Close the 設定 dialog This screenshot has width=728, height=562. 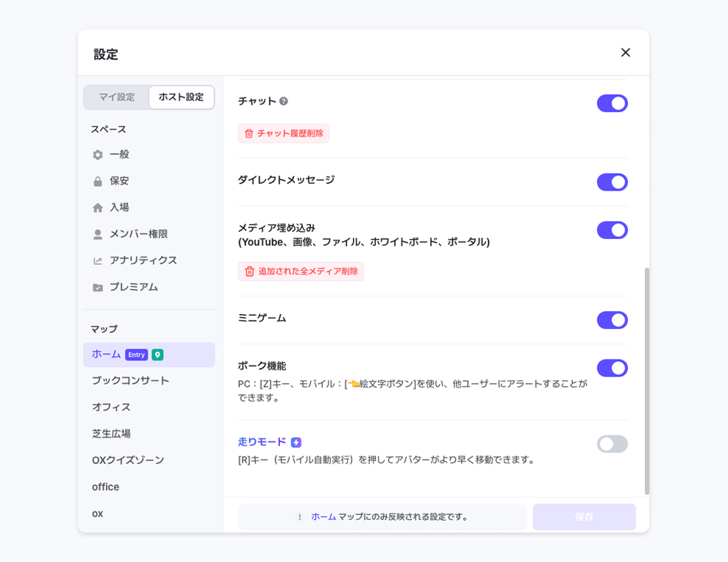pyautogui.click(x=625, y=52)
